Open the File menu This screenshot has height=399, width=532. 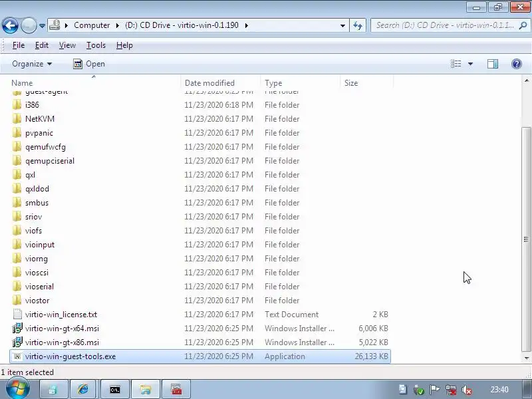click(19, 45)
